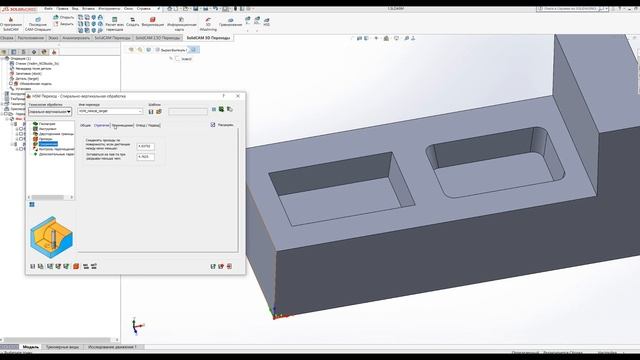Select Проходы in the dialog tree

[x=46, y=139]
